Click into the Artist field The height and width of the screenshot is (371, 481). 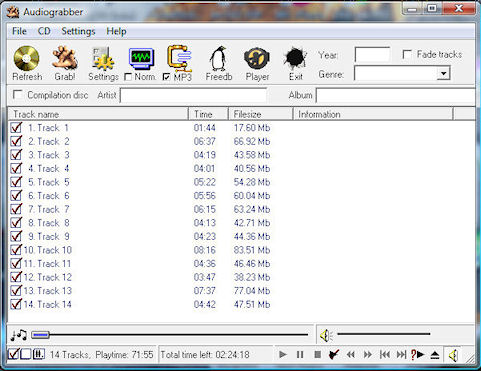pos(194,95)
